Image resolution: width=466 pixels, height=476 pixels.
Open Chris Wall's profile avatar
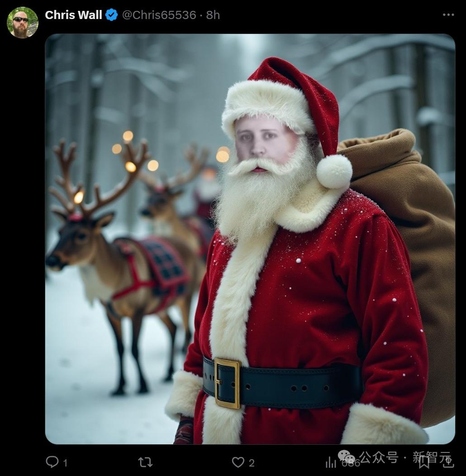[23, 22]
